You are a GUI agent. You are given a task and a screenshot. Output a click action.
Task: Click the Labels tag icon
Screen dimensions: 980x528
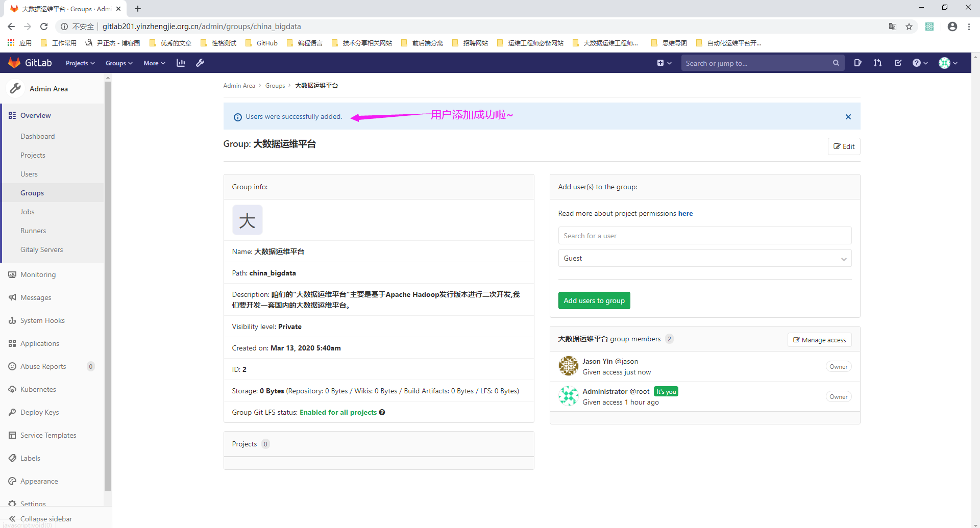[x=12, y=458]
